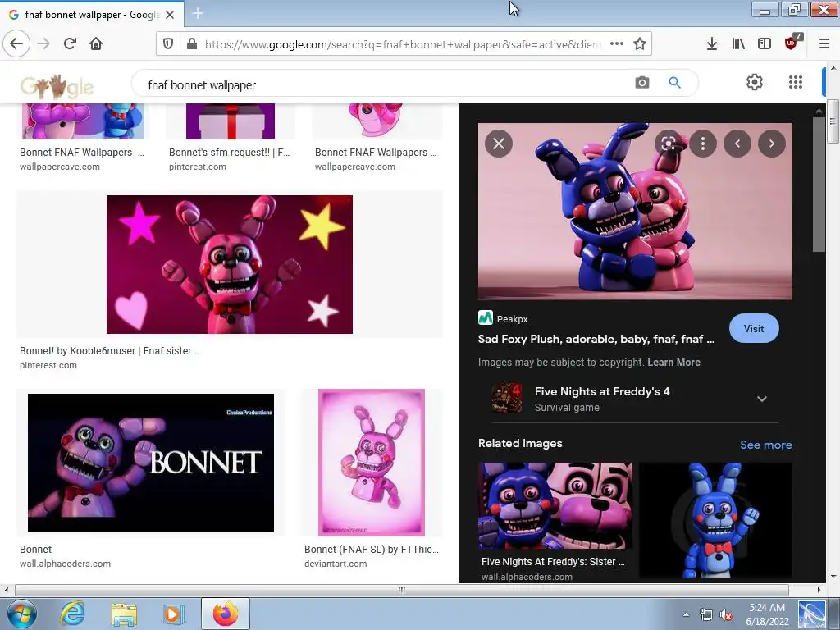The height and width of the screenshot is (630, 840).
Task: Open the uBlock Origin extension icon
Action: tap(792, 43)
